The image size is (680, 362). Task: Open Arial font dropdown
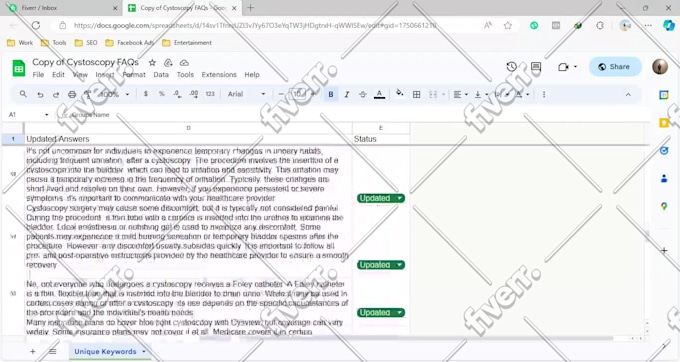coord(246,94)
